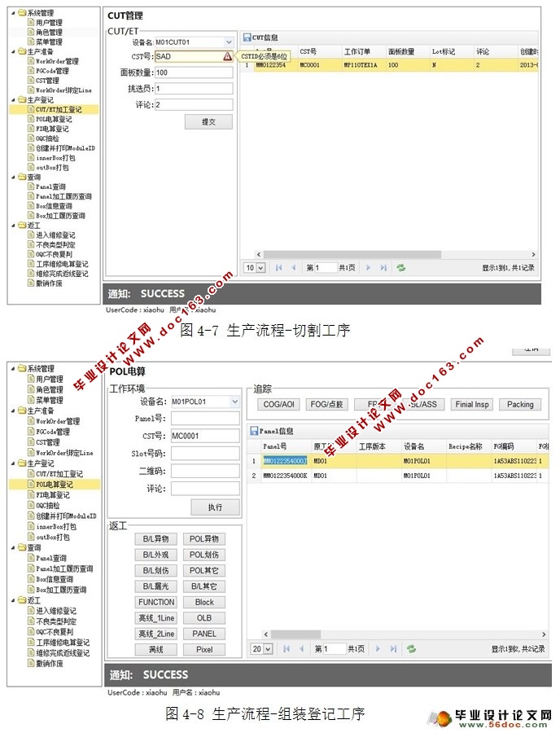Open 设备名 dropdown showing M01POL01
Viewport: 560px width, 733px height.
(235, 402)
